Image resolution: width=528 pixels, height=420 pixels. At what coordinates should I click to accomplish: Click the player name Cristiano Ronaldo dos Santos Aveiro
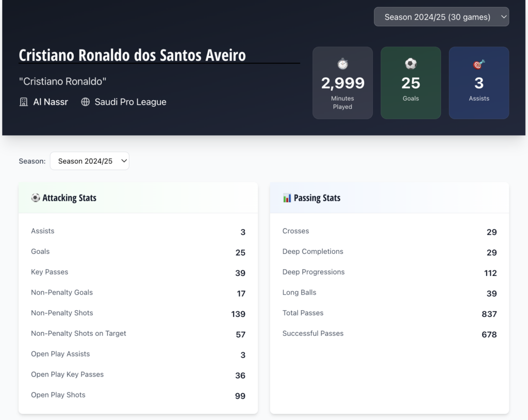tap(132, 55)
